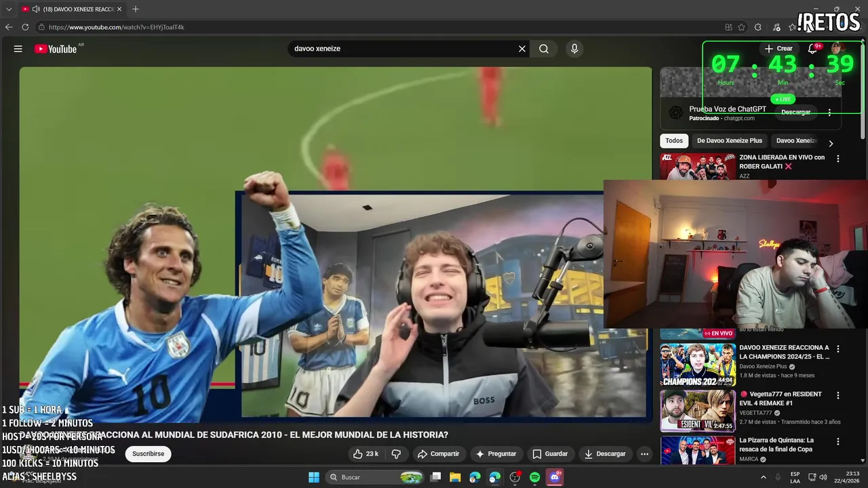Open ESP LAA language indicator
The image size is (868, 488).
[795, 477]
